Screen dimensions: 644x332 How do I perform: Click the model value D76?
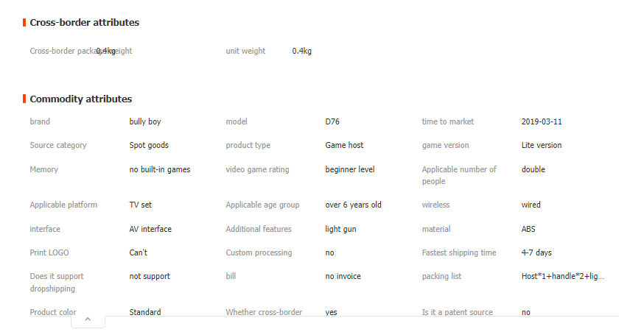332,121
